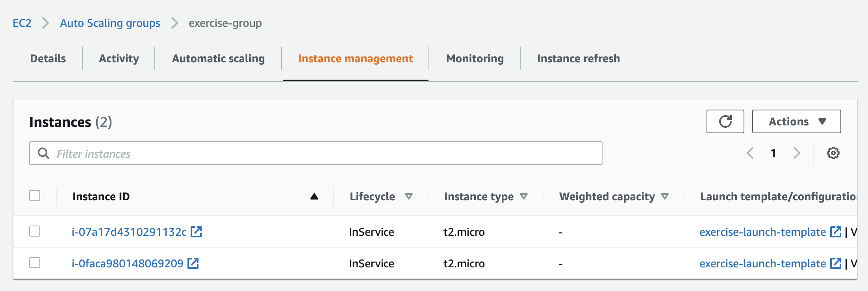Open the Monitoring tab
This screenshot has width=868, height=291.
(475, 58)
